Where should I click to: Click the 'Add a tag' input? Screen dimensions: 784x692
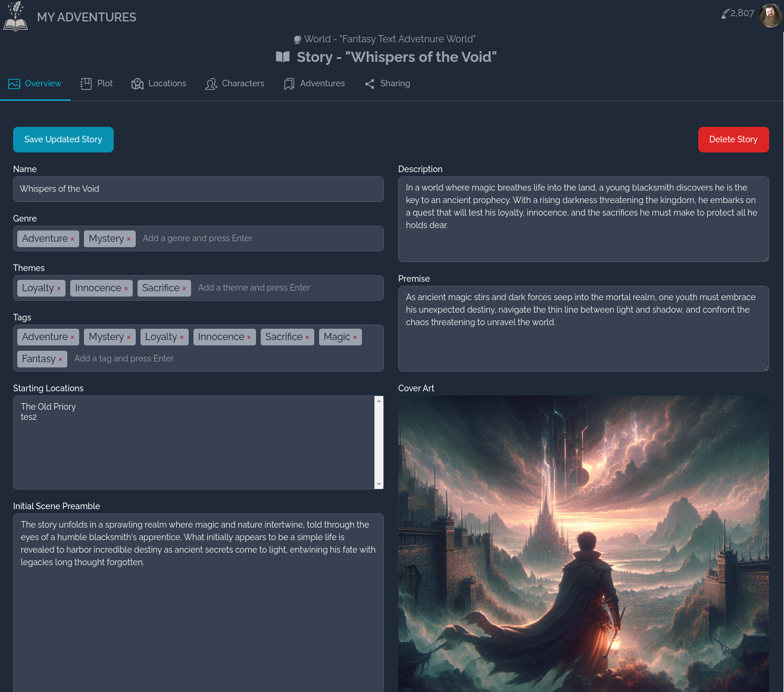click(x=225, y=359)
